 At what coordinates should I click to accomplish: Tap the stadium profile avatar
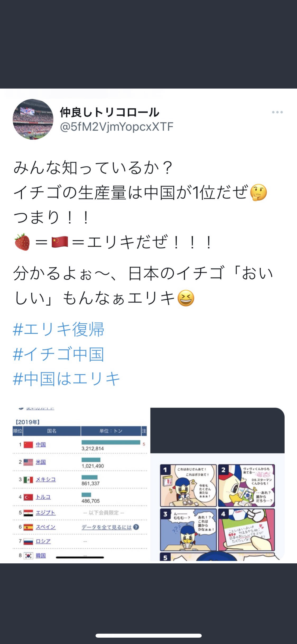tap(33, 119)
